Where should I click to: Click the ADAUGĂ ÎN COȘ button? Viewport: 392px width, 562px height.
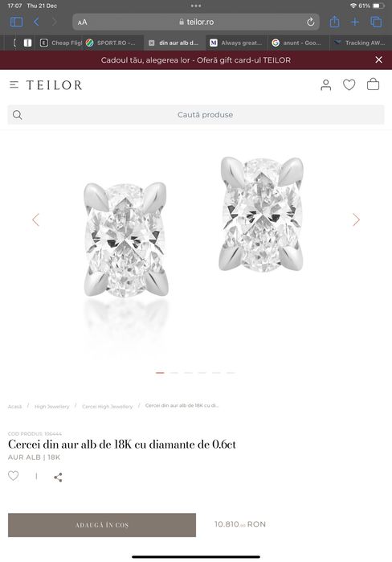click(102, 525)
